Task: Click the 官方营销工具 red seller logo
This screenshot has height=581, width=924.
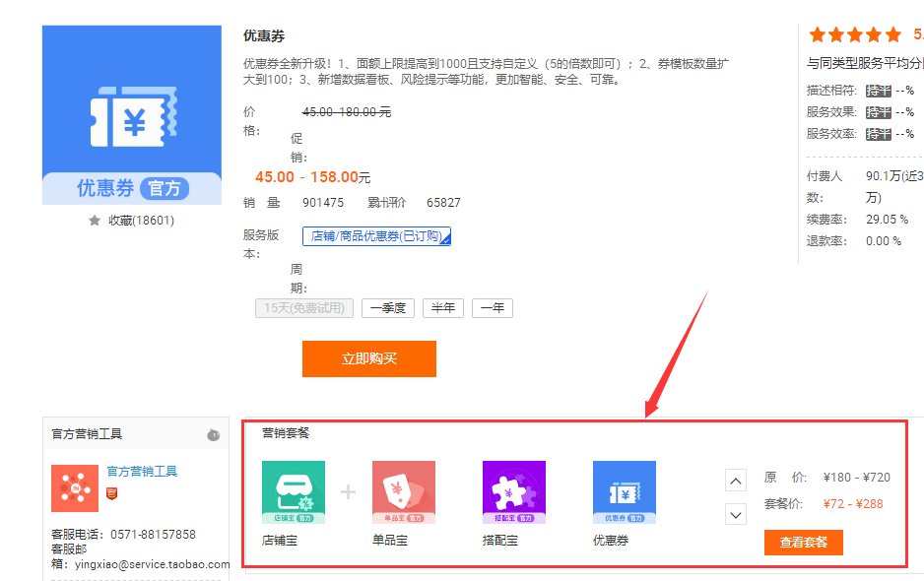Action: click(x=75, y=488)
